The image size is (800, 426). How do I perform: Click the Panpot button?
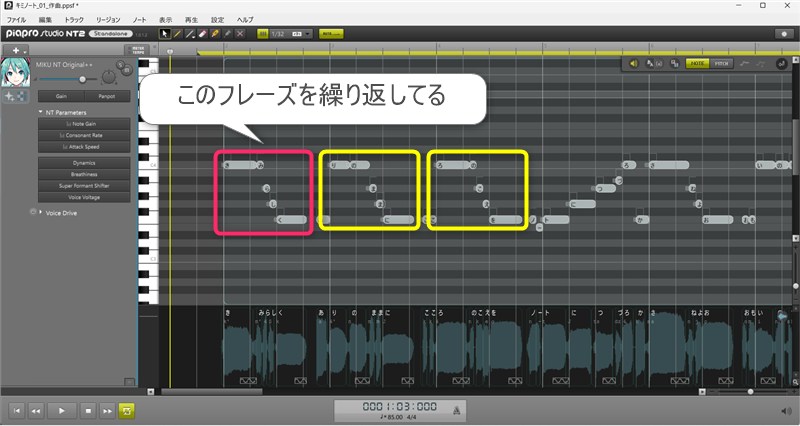(107, 96)
